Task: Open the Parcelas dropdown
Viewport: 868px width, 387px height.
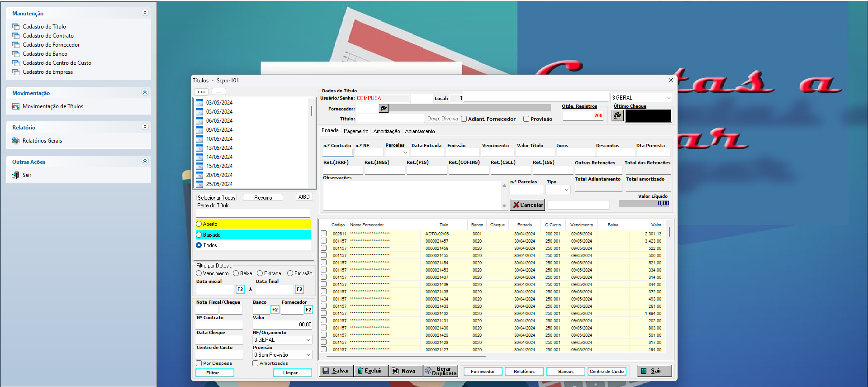Action: click(397, 153)
